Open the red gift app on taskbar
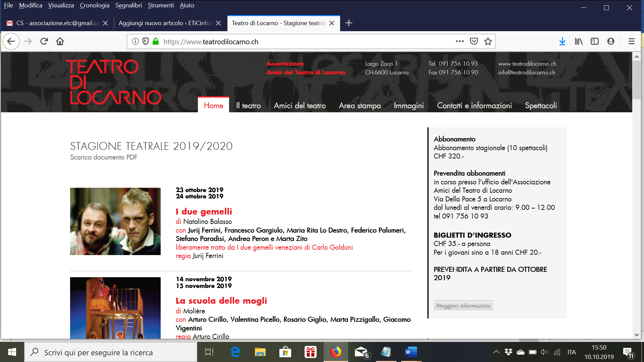Viewport: 644px width, 362px height. pos(310,352)
